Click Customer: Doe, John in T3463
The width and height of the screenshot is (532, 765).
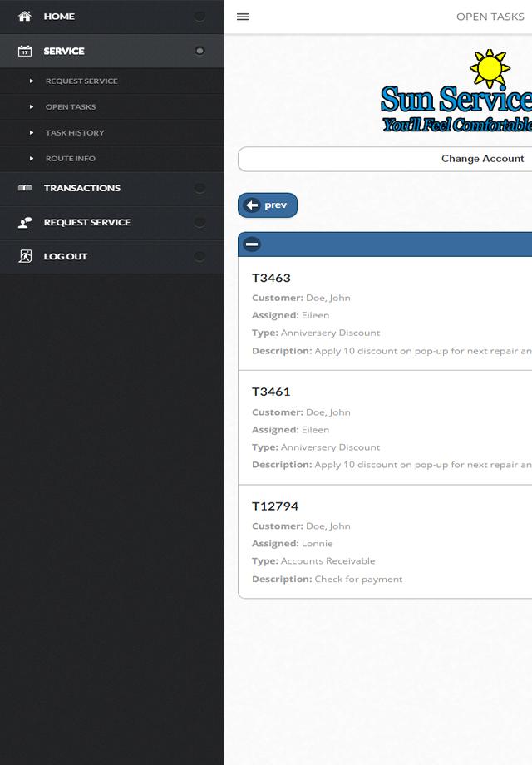pos(301,298)
